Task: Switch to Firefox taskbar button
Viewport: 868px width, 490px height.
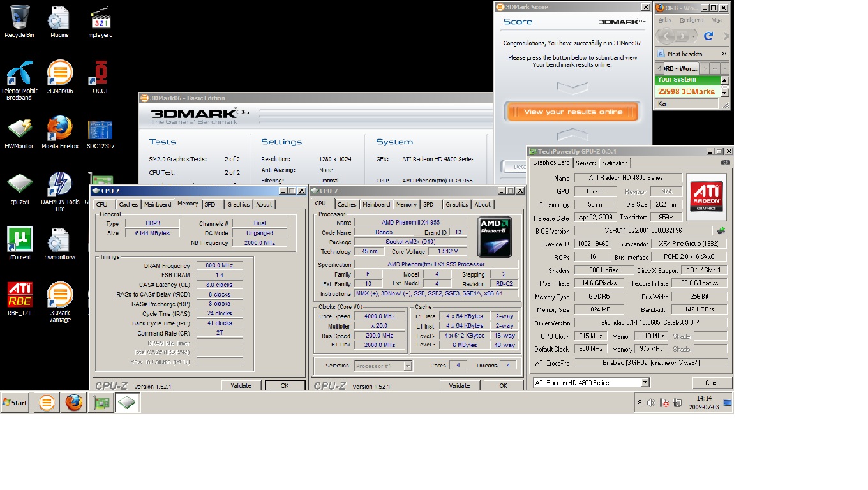Action: coord(74,403)
